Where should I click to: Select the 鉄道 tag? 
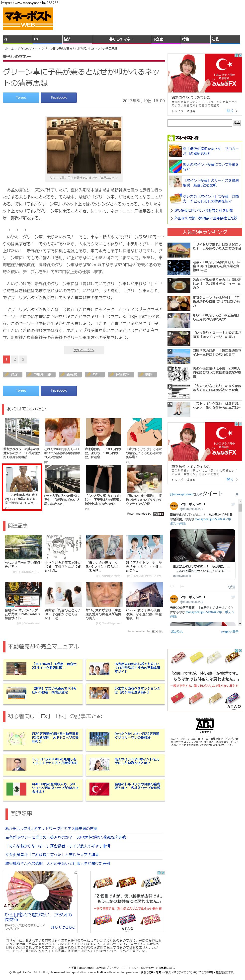(147, 374)
